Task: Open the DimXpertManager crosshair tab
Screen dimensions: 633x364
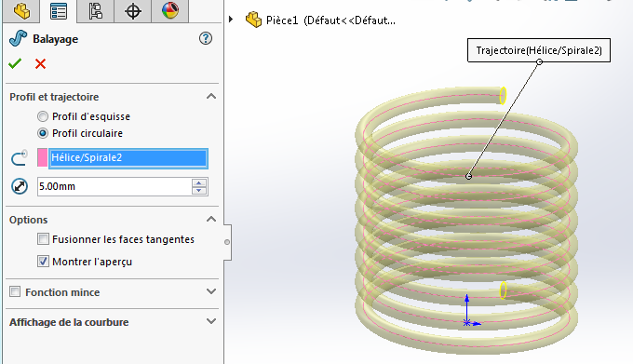Action: click(133, 11)
